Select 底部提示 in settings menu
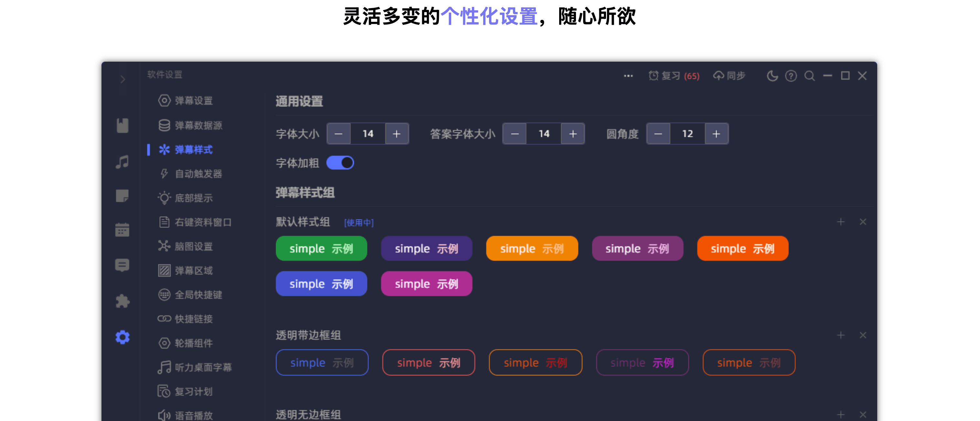The width and height of the screenshot is (980, 421). [185, 198]
